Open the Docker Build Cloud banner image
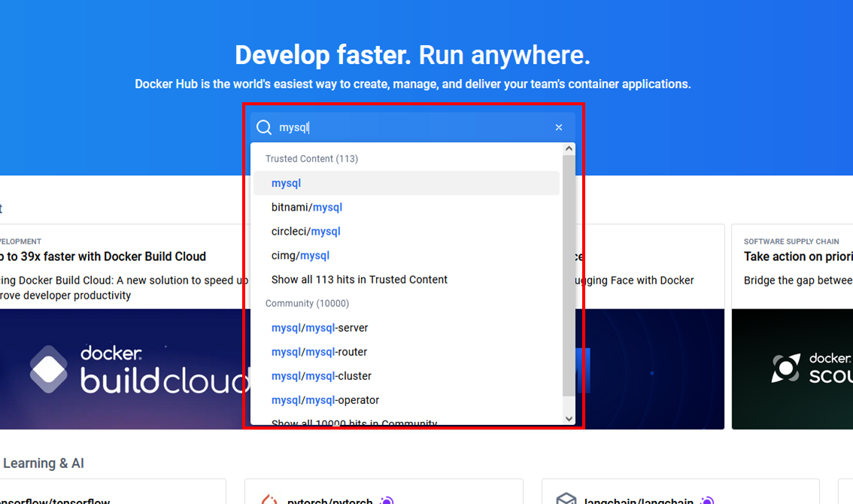 tap(124, 369)
